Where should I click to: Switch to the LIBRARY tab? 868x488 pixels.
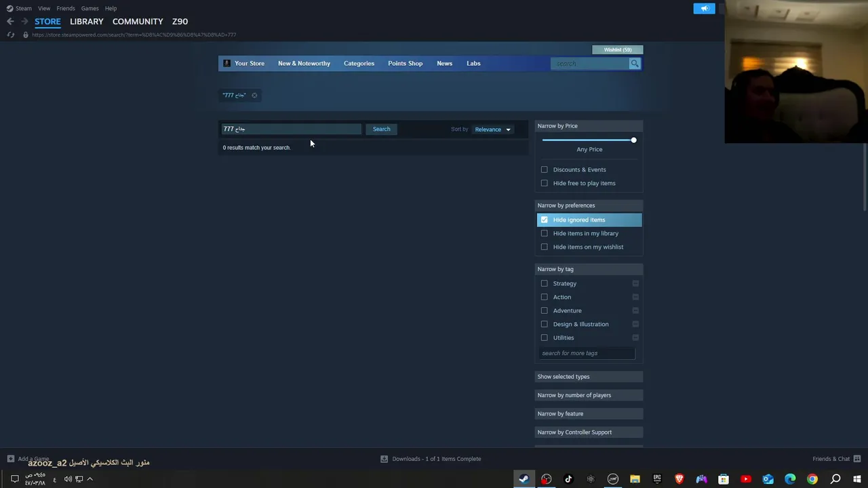click(87, 22)
